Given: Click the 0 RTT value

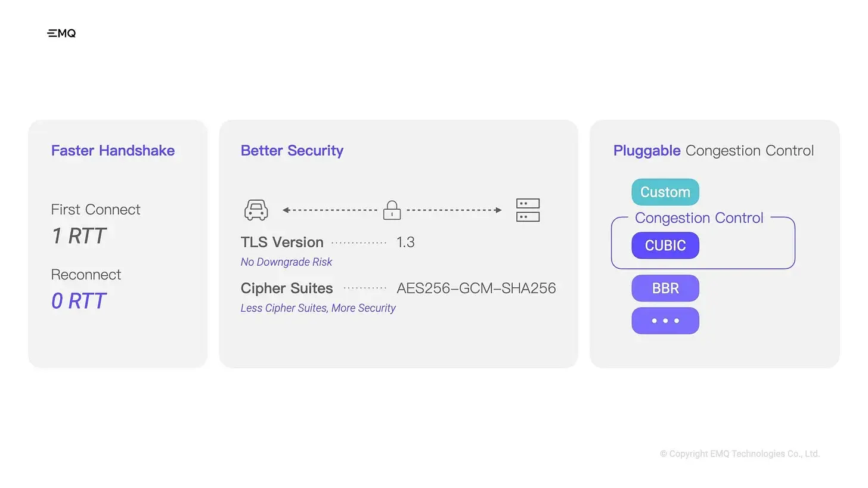Looking at the screenshot, I should click(79, 301).
